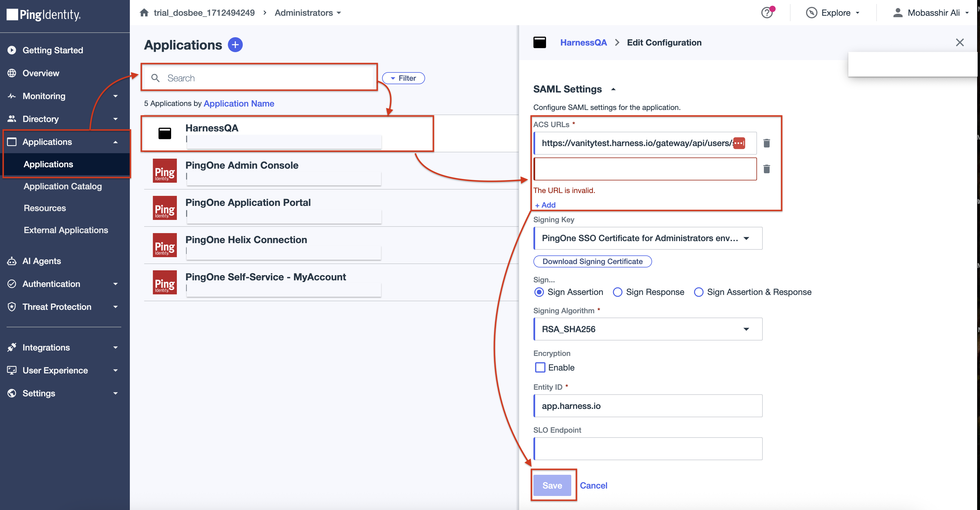Viewport: 980px width, 510px height.
Task: Sort by the Application Name link
Action: 239,103
